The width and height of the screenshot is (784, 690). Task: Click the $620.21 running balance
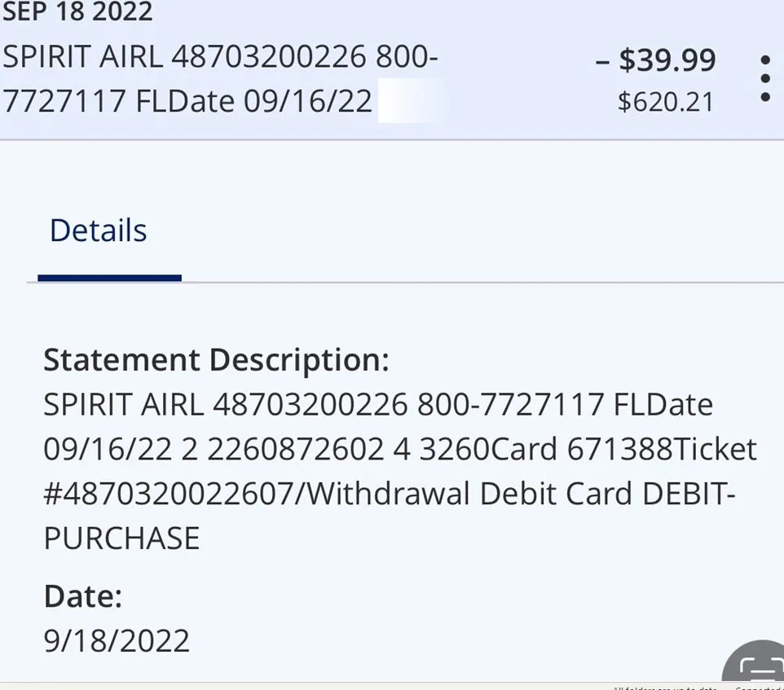(x=665, y=102)
